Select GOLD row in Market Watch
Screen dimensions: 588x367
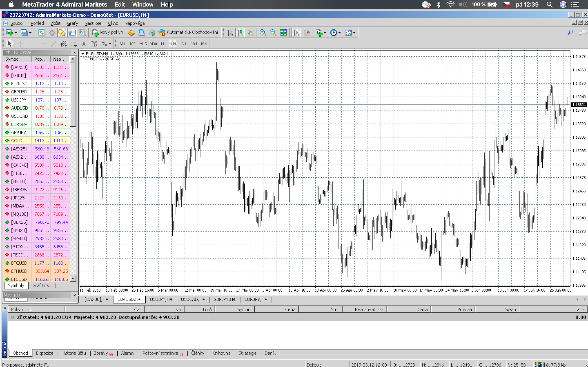point(36,141)
